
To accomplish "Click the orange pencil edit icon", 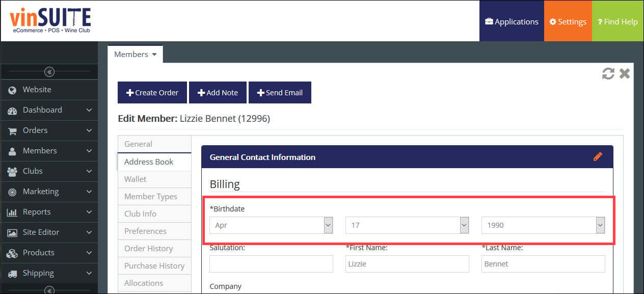I will click(x=598, y=156).
